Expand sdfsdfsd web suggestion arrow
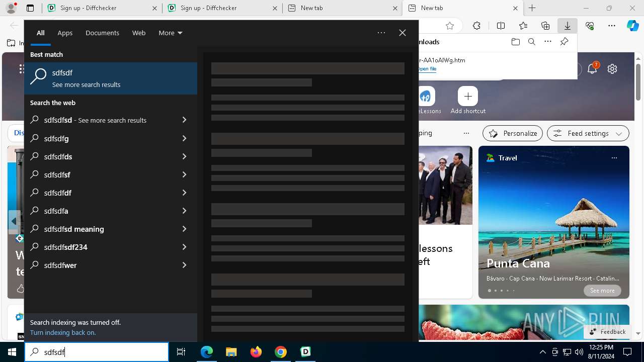This screenshot has height=362, width=644. [184, 120]
